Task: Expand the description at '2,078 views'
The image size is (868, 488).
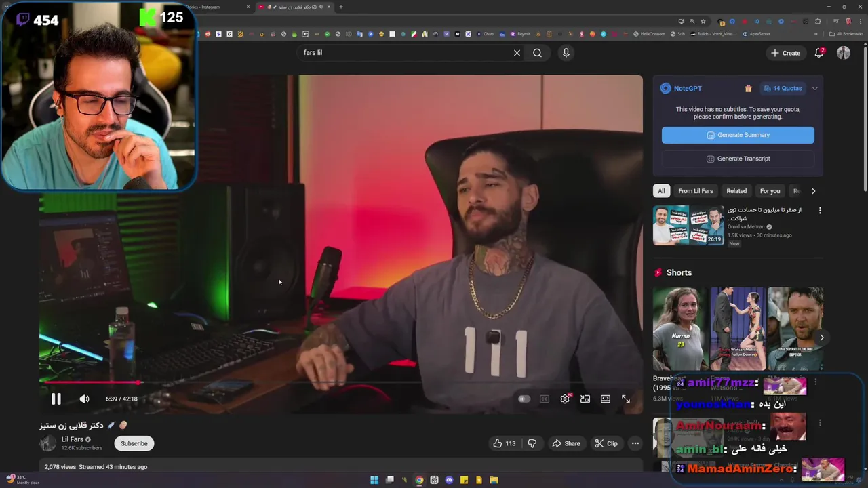Action: click(96, 467)
